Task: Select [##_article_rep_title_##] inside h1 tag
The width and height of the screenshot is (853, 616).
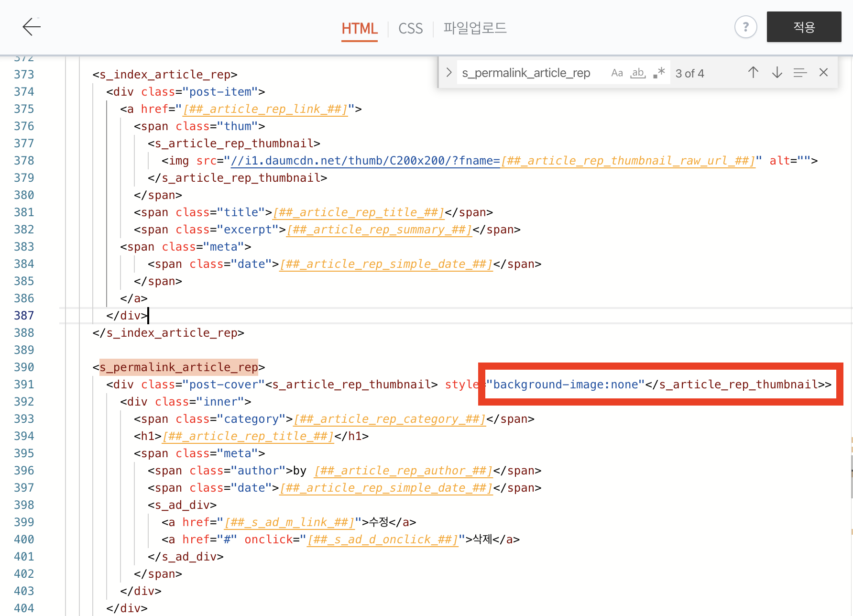Action: [248, 436]
